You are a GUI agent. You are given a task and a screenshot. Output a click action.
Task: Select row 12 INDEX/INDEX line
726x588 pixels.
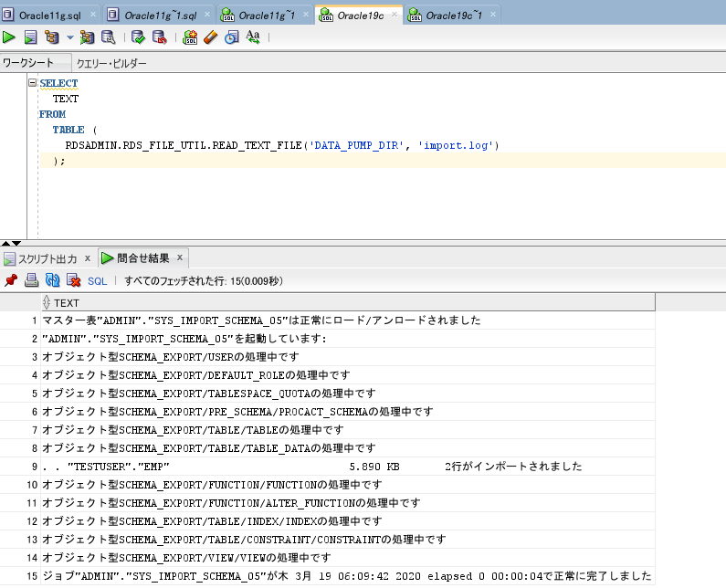[348, 520]
